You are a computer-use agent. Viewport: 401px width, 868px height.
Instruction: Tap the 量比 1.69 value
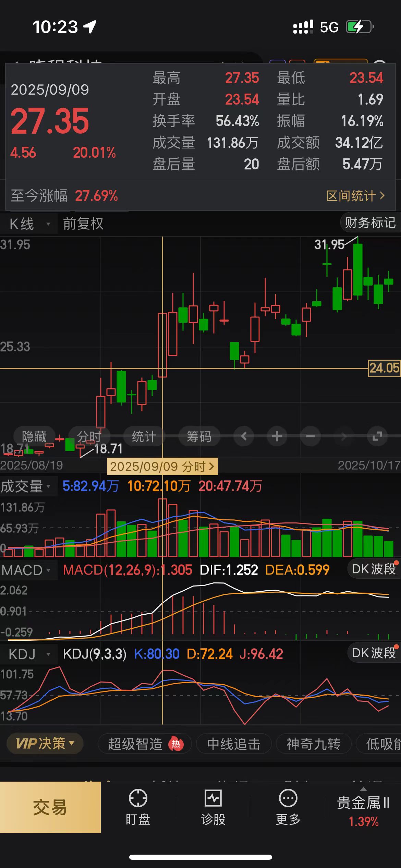370,99
